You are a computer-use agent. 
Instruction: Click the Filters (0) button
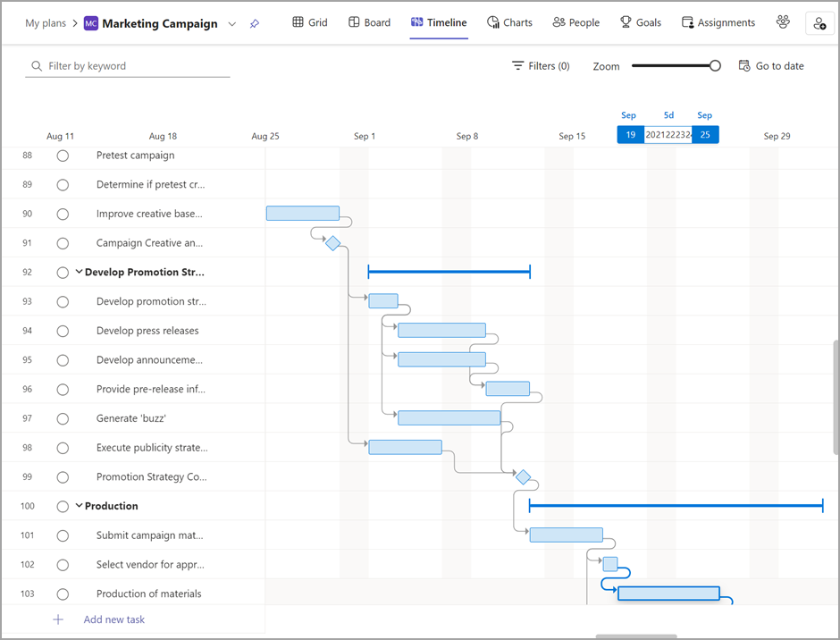click(541, 66)
